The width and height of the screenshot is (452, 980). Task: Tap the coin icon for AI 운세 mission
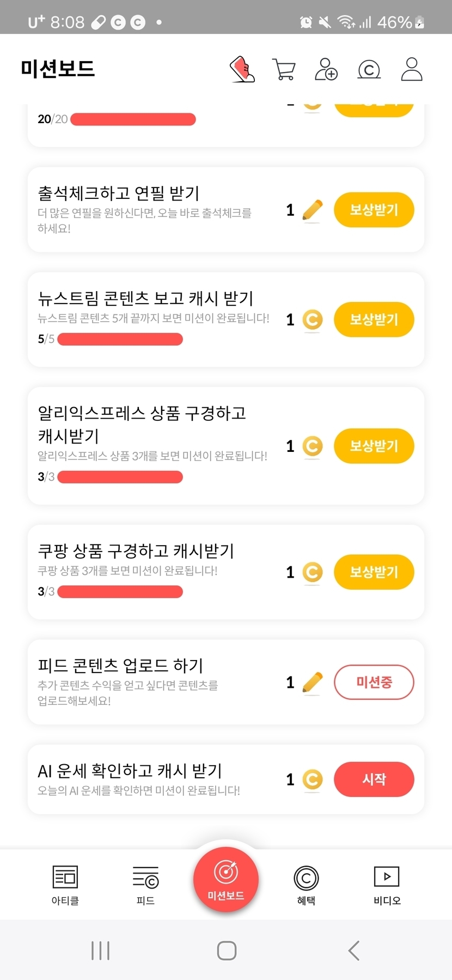pyautogui.click(x=312, y=779)
